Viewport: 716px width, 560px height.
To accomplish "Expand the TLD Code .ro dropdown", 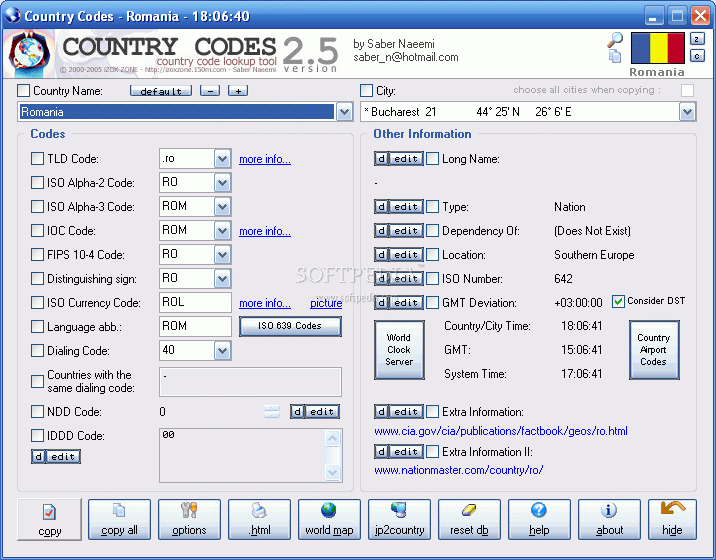I will 222,158.
